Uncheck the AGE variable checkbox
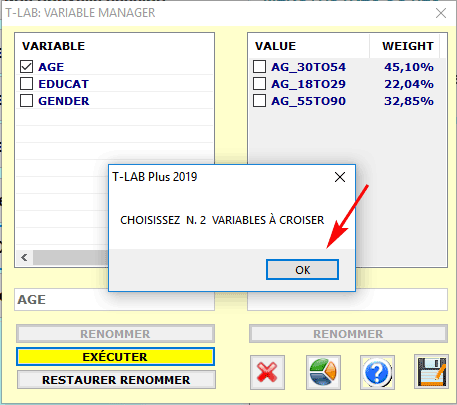Screen dimensions: 457x405 point(26,67)
